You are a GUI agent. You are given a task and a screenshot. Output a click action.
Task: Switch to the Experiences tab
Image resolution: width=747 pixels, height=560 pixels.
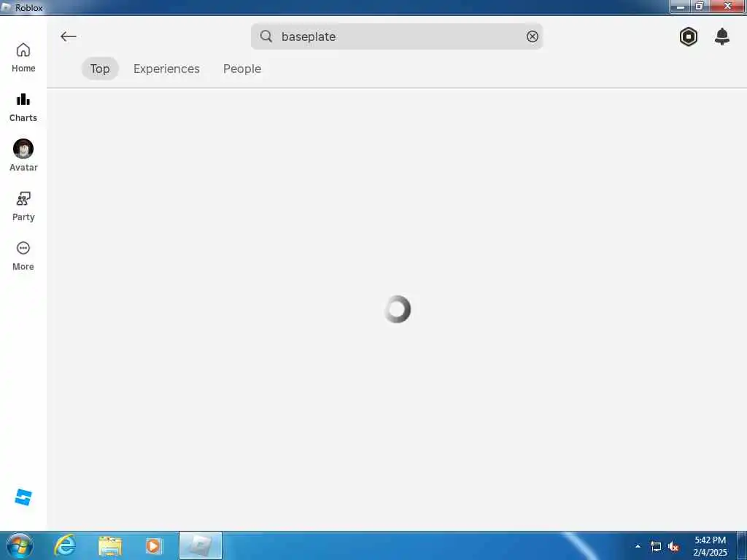point(166,69)
